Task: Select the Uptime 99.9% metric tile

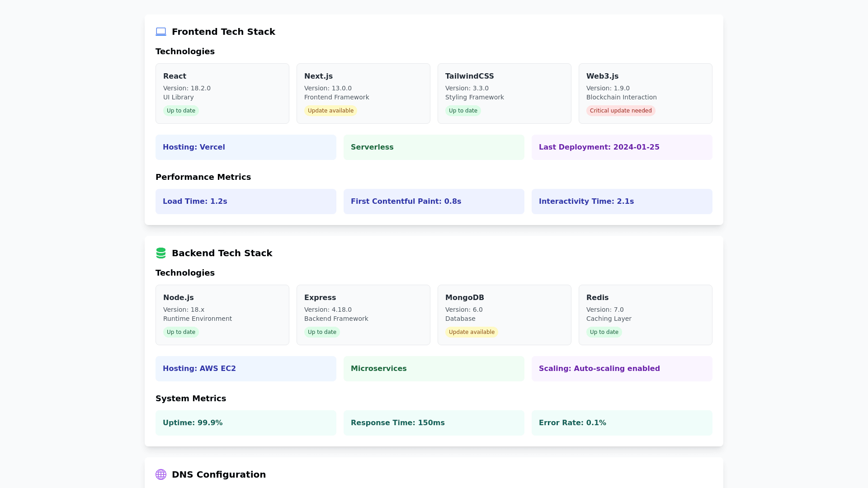Action: tap(245, 423)
